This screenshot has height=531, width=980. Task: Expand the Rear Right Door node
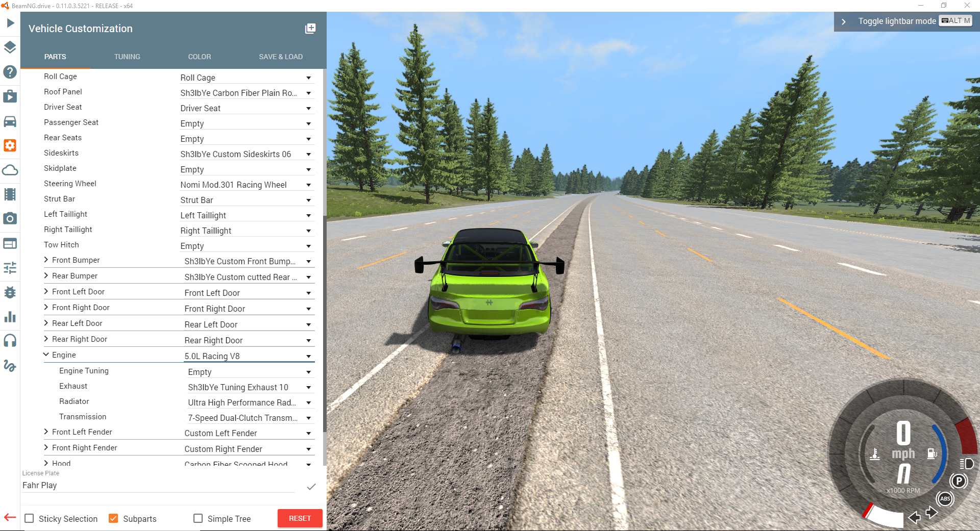pyautogui.click(x=46, y=339)
